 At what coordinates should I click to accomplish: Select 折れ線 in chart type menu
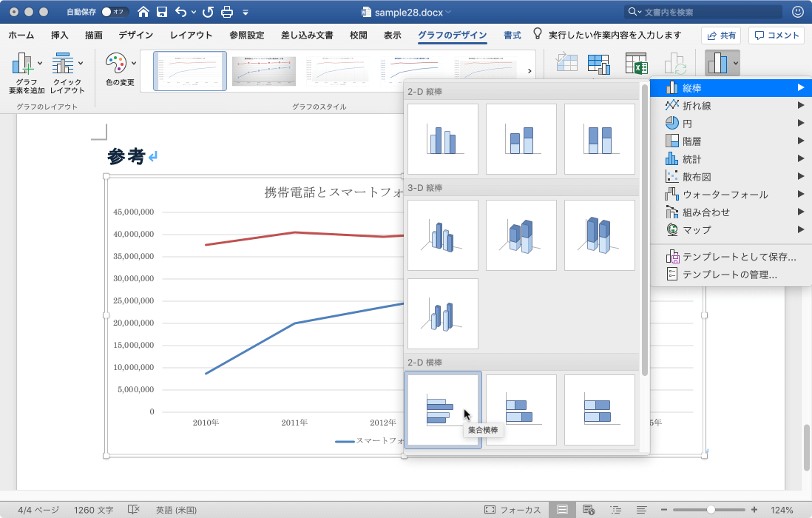(x=731, y=106)
